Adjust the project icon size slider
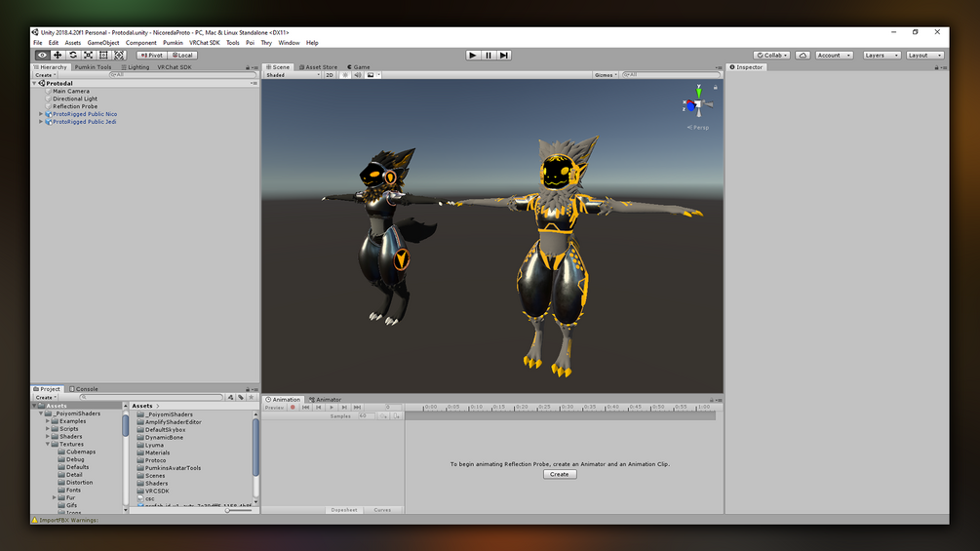 pos(238,510)
